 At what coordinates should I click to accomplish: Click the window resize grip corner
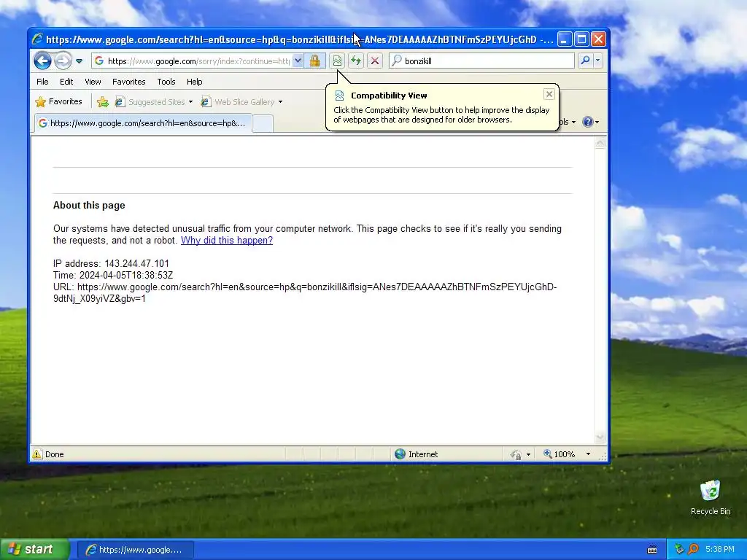point(603,456)
